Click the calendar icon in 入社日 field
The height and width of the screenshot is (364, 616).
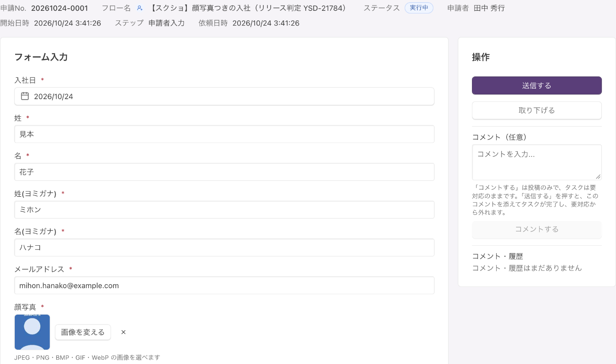coord(25,96)
